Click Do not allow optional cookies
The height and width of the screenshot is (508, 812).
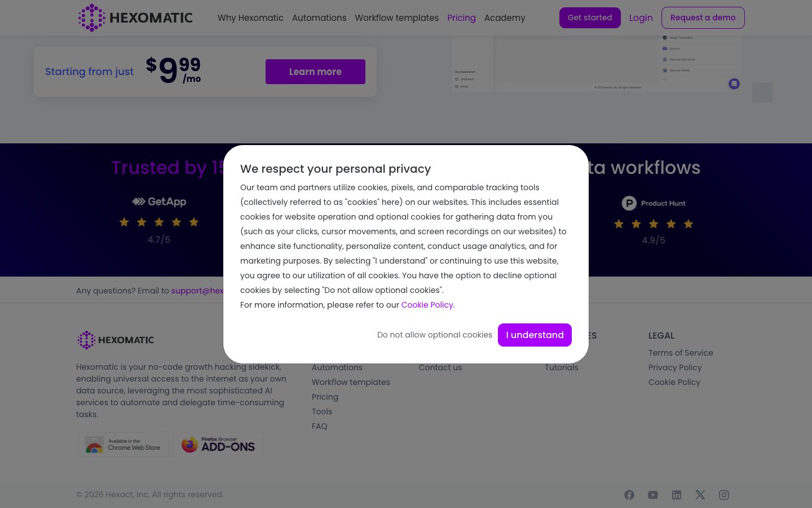point(435,335)
